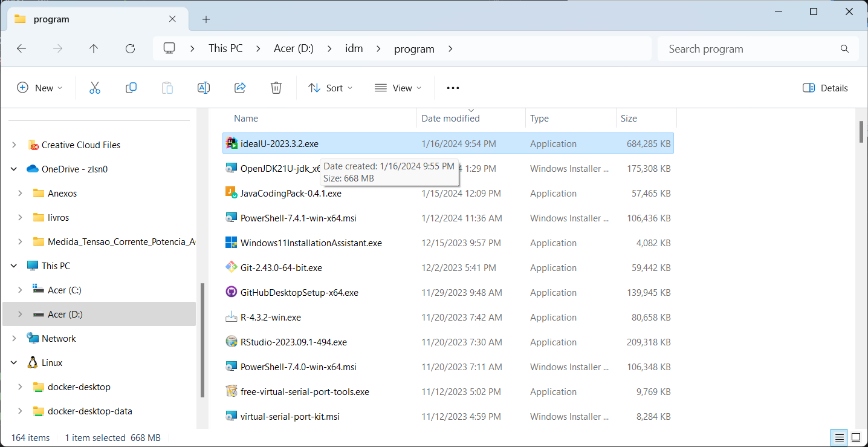Go forward with the right arrow

point(58,48)
